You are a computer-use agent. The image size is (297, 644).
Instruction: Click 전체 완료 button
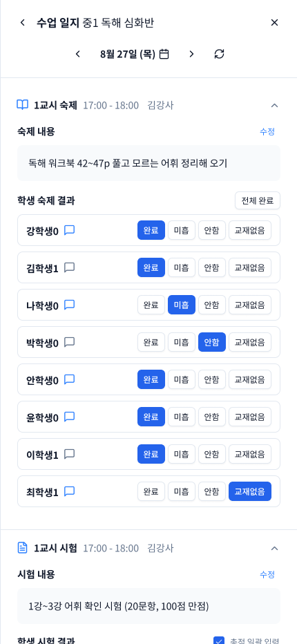[258, 200]
